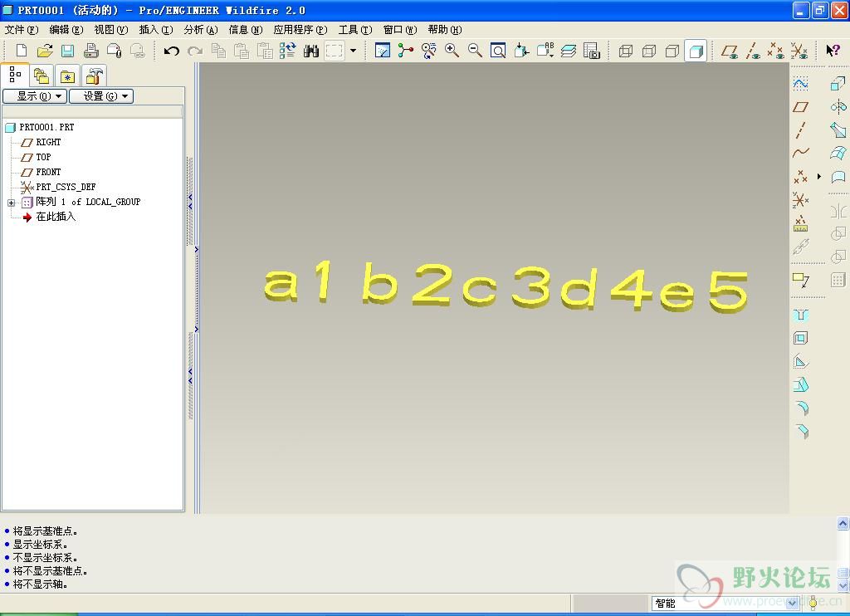Open the 工具(T) menu
The image size is (850, 616).
click(355, 30)
